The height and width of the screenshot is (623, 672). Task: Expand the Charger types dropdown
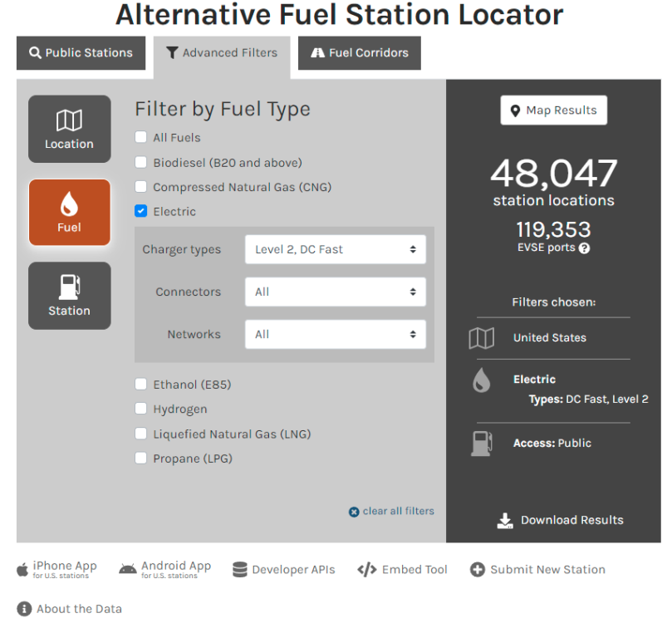click(335, 249)
